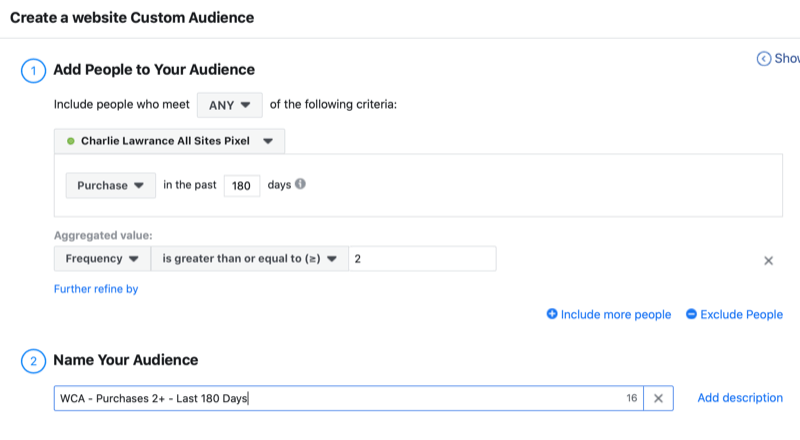Remove the aggregated value row with X
The height and width of the screenshot is (440, 800).
pyautogui.click(x=768, y=260)
